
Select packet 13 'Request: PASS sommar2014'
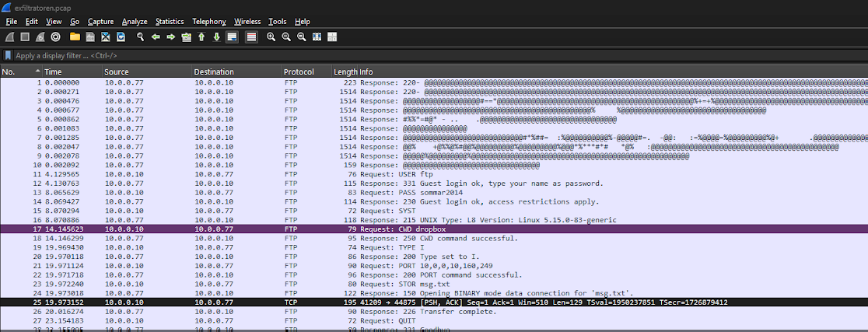[x=434, y=193]
